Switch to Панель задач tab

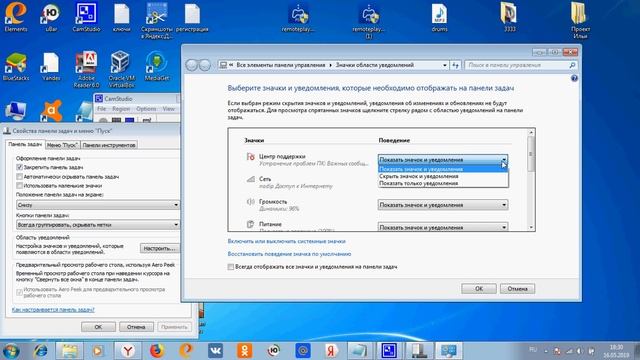click(x=25, y=144)
